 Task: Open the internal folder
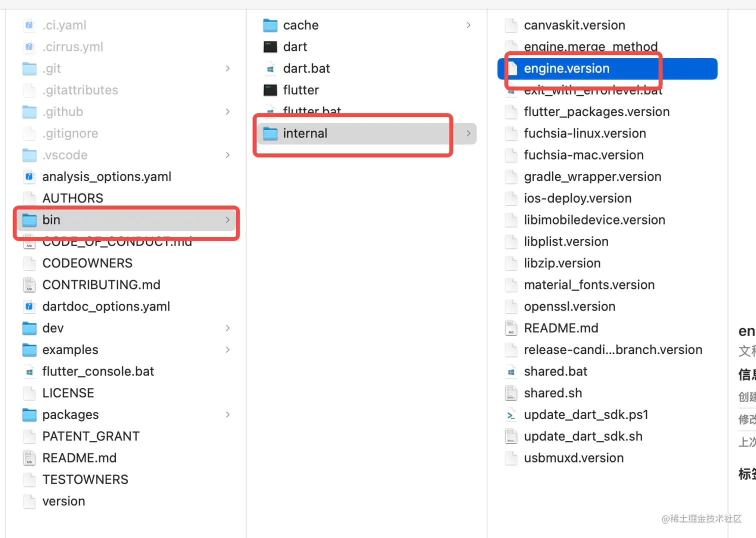point(305,133)
